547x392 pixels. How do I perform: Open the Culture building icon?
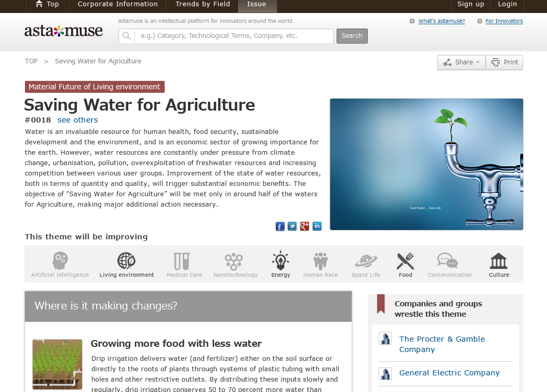(499, 261)
